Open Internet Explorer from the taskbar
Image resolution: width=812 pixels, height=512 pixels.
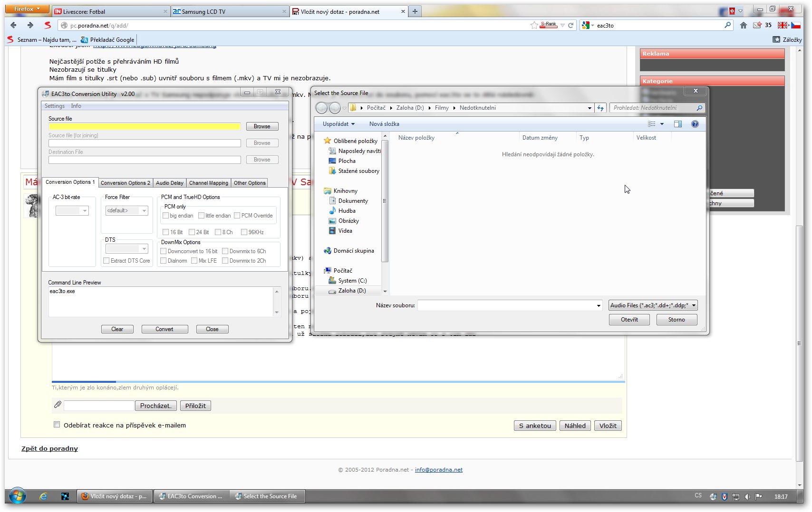click(x=43, y=496)
